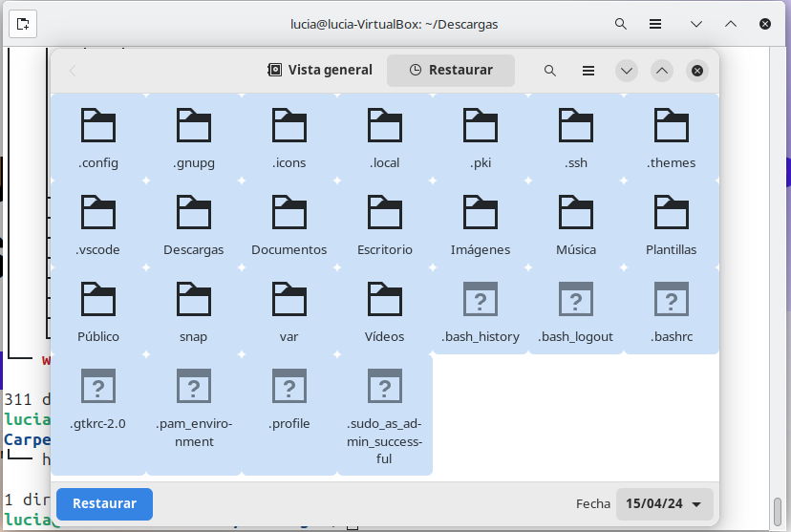Image resolution: width=791 pixels, height=532 pixels.
Task: Open search in the backup restore window
Action: tap(550, 71)
